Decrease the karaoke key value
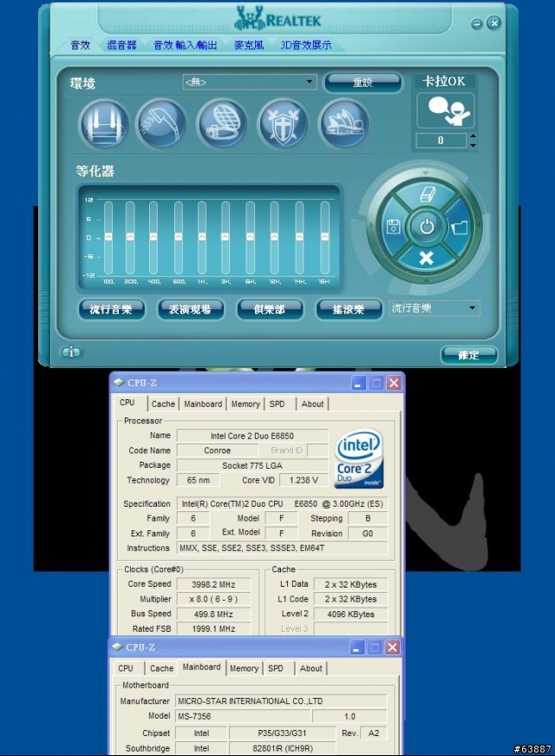Viewport: 555px width, 756px height. 473,145
